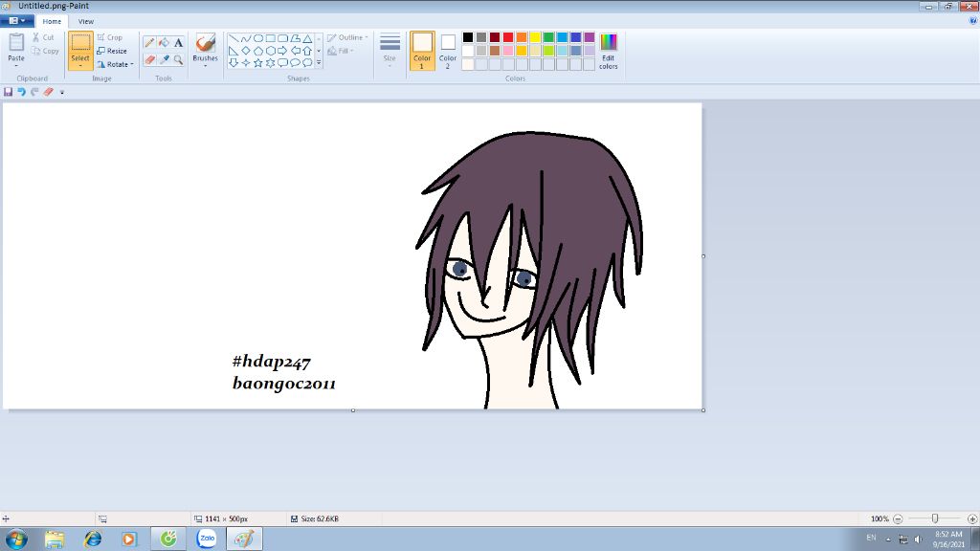Open Internet Explorer from taskbar
This screenshot has height=551, width=980.
pos(93,539)
